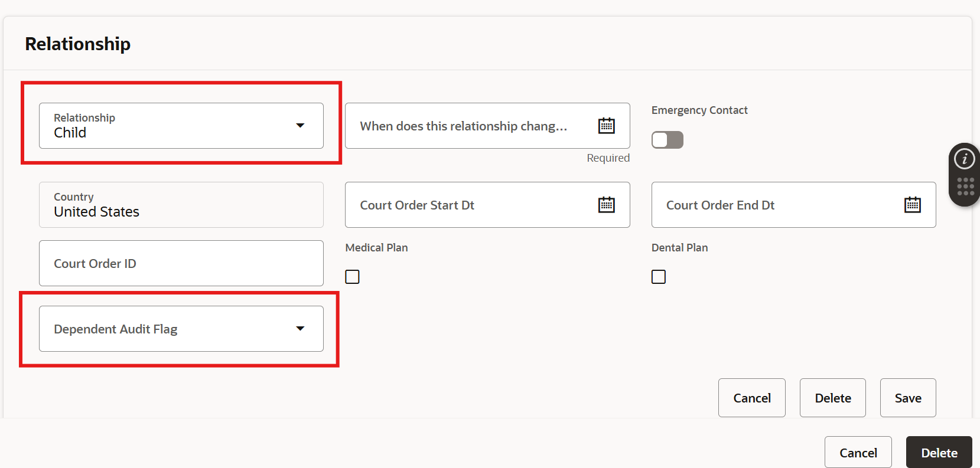Click the Country United States field
The width and height of the screenshot is (980, 468).
coord(181,205)
